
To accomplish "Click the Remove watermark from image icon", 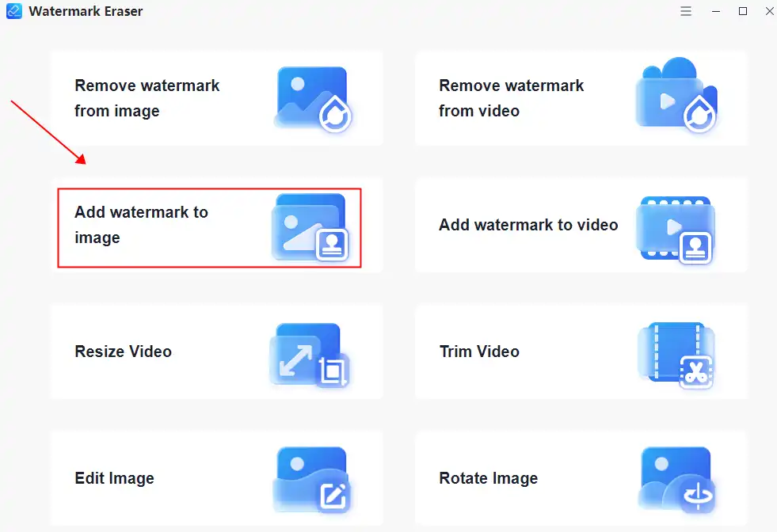I will pos(313,99).
